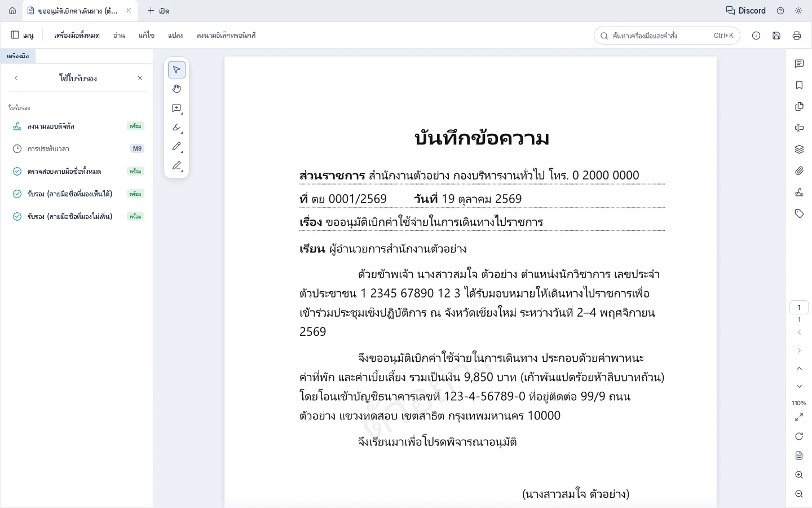Click the tag icon in the right sidebar
Image resolution: width=812 pixels, height=508 pixels.
click(x=799, y=214)
